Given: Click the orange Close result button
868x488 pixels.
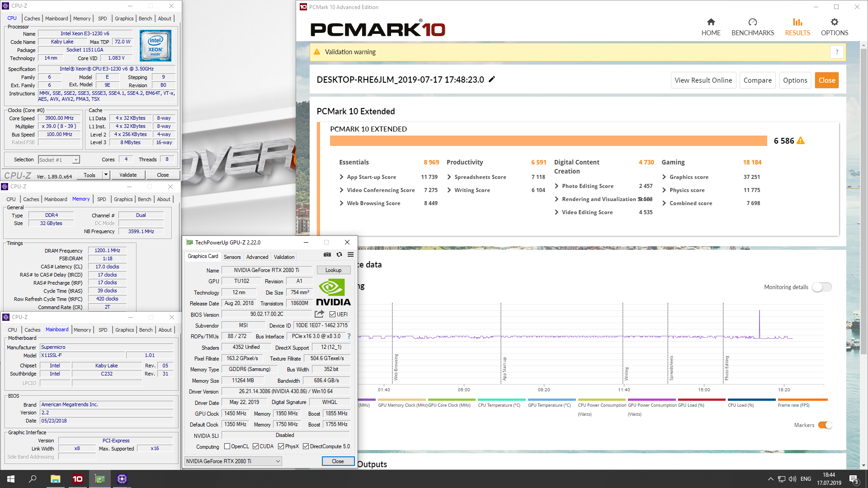Looking at the screenshot, I should [x=827, y=80].
